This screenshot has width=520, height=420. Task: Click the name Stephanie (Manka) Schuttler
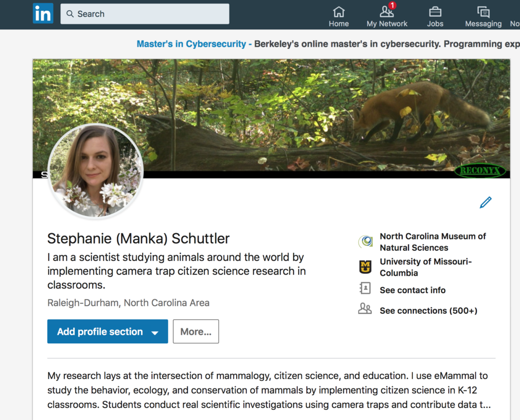pos(138,239)
